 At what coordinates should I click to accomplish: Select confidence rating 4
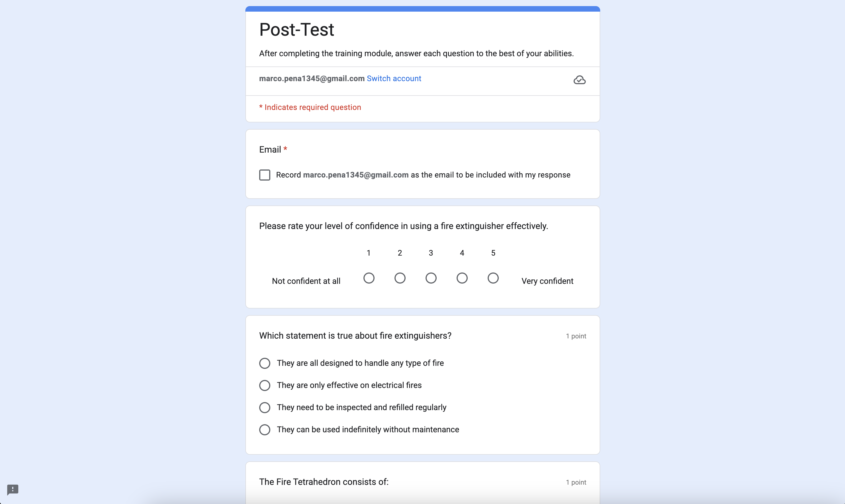462,278
